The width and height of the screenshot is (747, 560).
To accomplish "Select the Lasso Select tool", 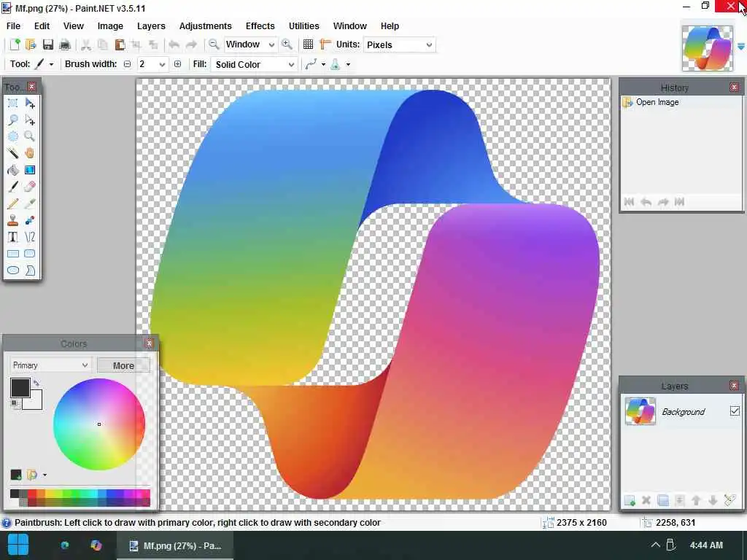I will coord(13,120).
